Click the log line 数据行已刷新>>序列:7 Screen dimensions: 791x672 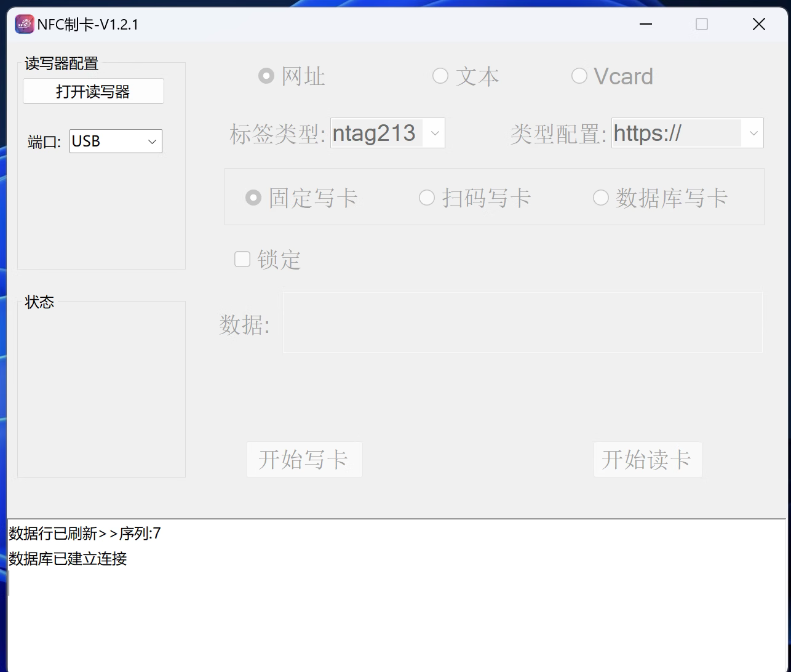pyautogui.click(x=85, y=534)
